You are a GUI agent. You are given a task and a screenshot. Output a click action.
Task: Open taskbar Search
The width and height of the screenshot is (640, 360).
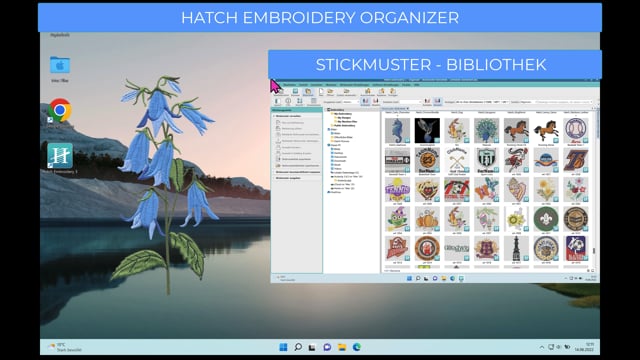tap(298, 347)
